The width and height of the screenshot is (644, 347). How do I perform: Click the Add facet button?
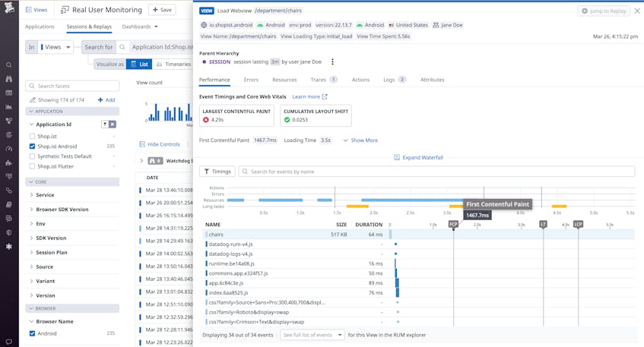(x=106, y=99)
